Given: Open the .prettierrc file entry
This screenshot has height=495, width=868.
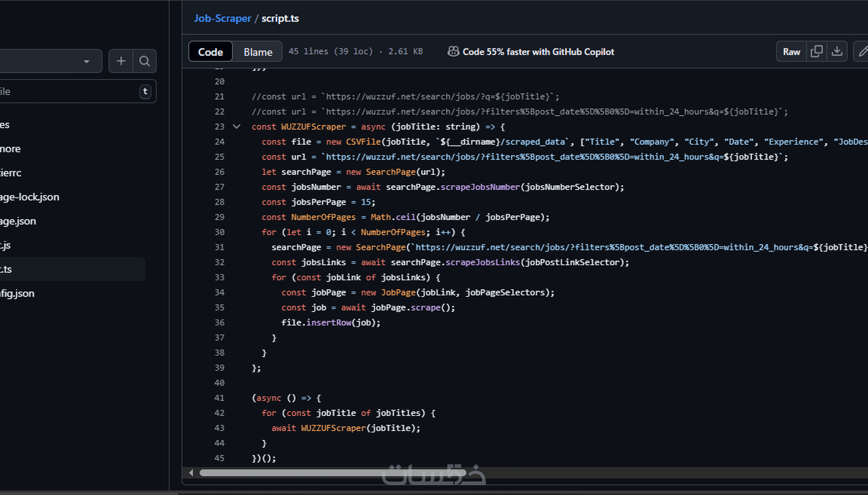Looking at the screenshot, I should 11,172.
